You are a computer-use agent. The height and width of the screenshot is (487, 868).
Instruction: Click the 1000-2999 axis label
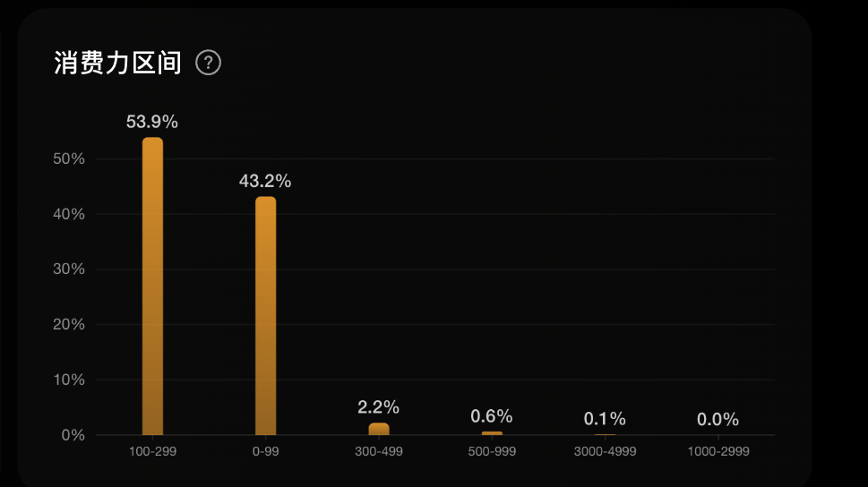pyautogui.click(x=718, y=451)
